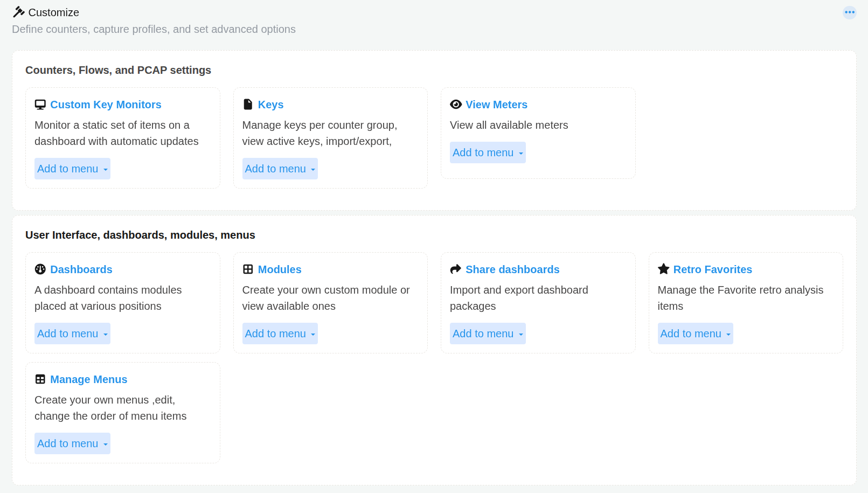Image resolution: width=868 pixels, height=493 pixels.
Task: Open Add to menu dropdown for Dashboards
Action: tap(72, 334)
